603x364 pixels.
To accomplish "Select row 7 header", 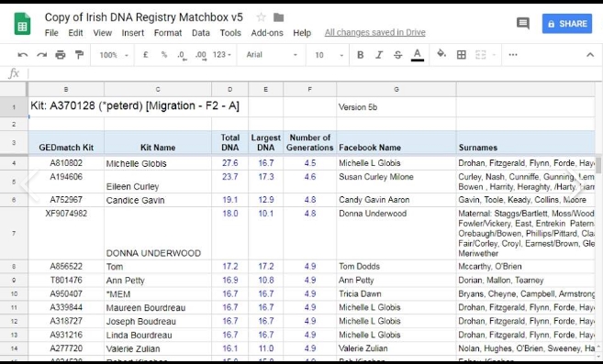I will tap(14, 233).
